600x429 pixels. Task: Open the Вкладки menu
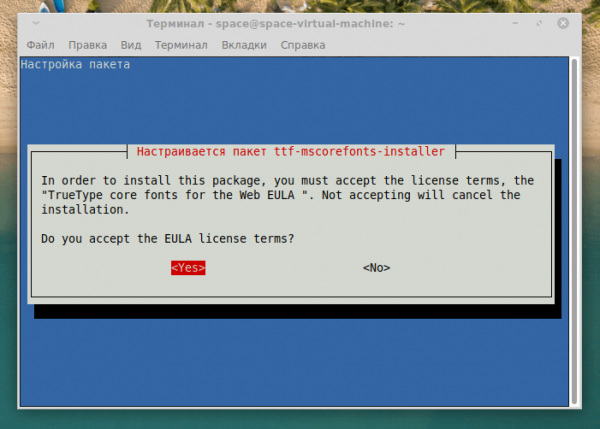[244, 45]
